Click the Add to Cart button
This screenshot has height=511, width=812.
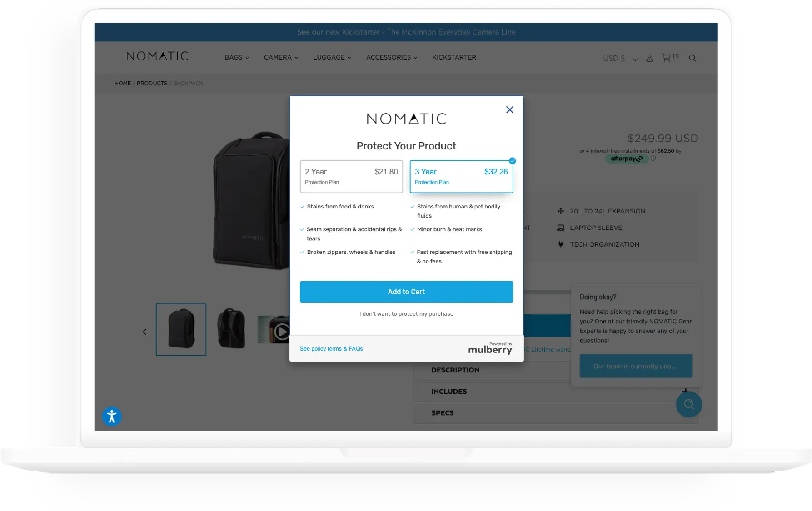[x=406, y=292]
